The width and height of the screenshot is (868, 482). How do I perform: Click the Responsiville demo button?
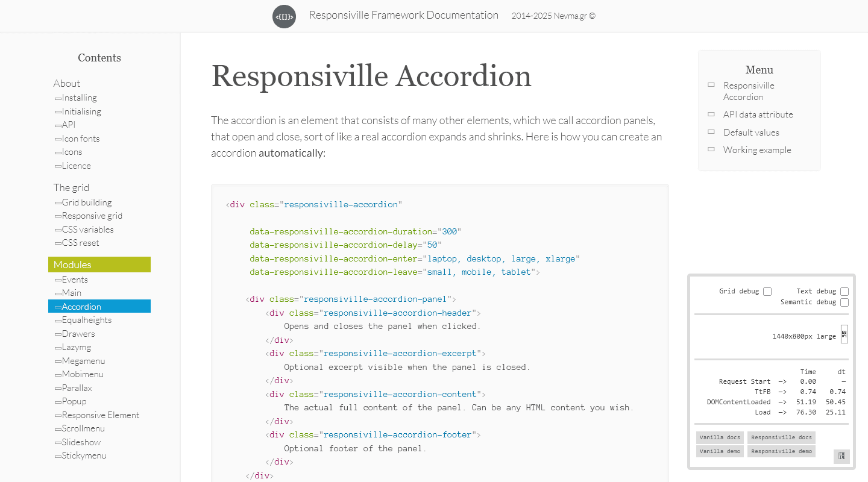781,451
